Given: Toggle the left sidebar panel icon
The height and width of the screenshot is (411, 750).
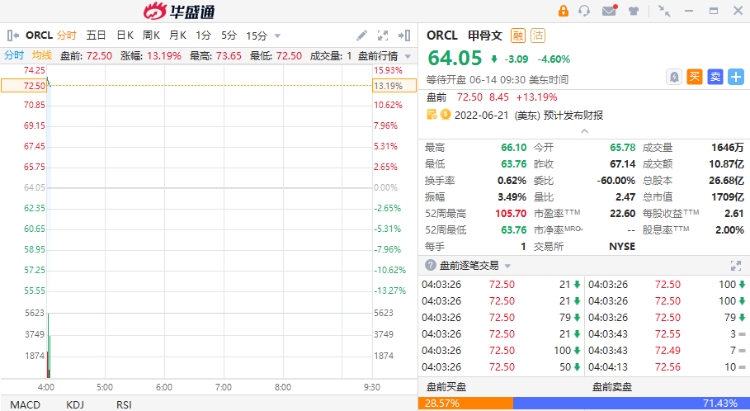Looking at the screenshot, I should pyautogui.click(x=13, y=35).
